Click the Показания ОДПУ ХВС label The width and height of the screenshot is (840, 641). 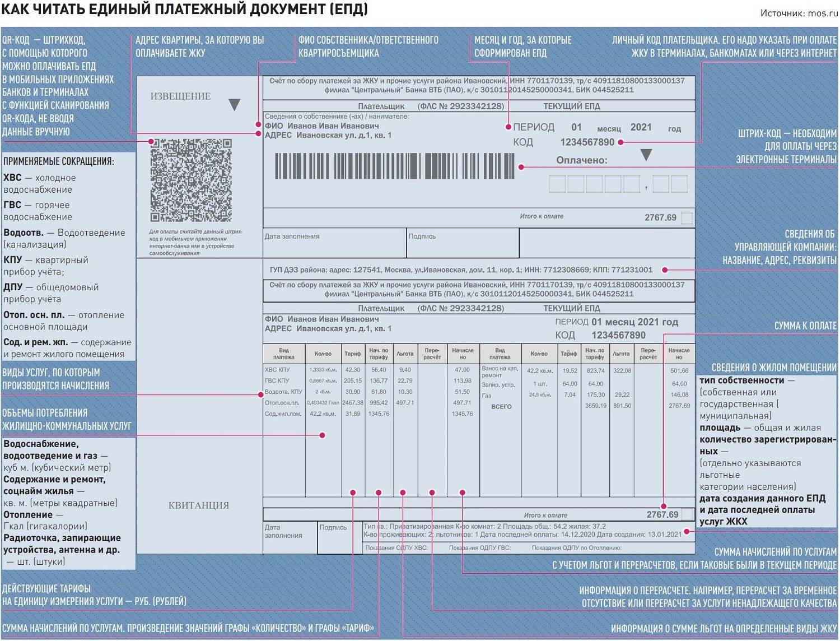396,548
